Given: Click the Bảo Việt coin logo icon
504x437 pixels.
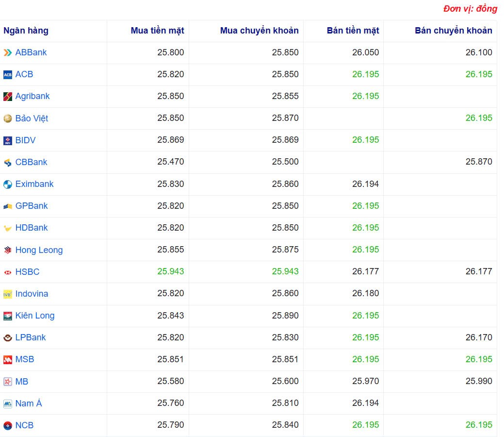Looking at the screenshot, I should click(x=7, y=118).
